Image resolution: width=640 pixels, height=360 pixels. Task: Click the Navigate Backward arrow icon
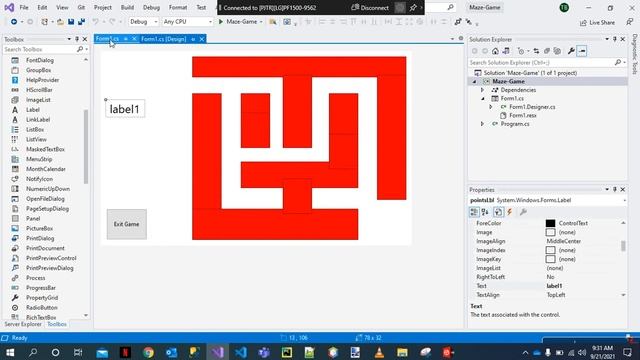[14, 22]
